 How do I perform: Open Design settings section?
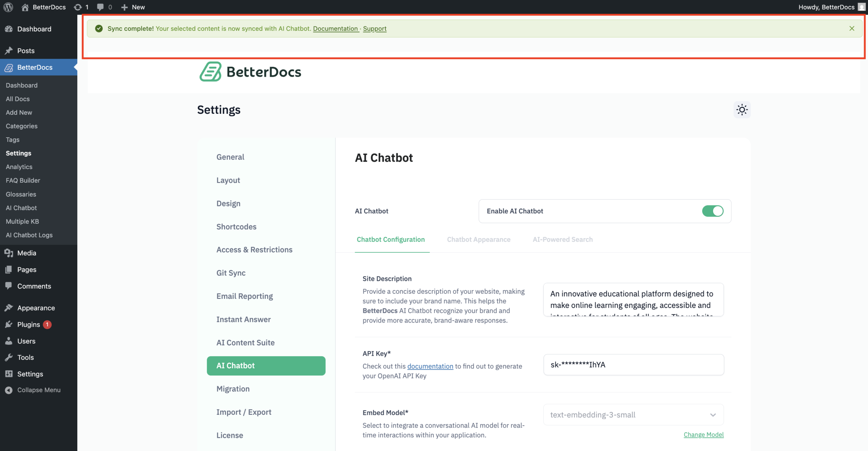click(228, 203)
